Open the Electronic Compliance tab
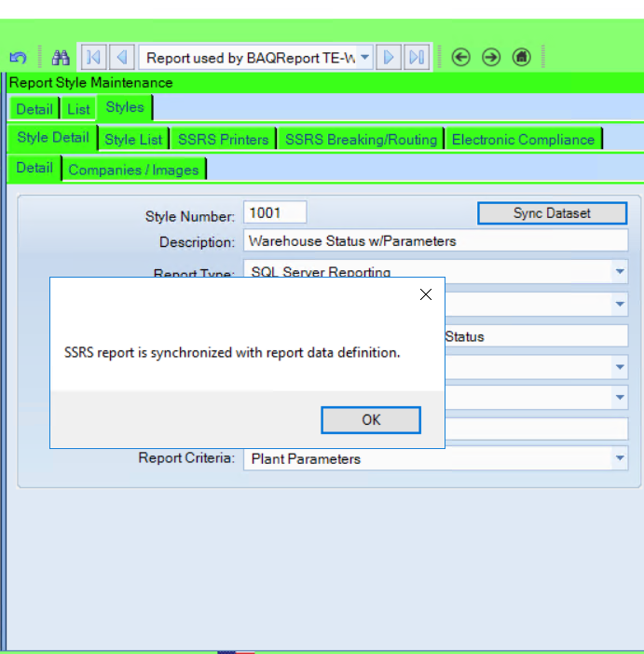Viewport: 644px width, 654px height. [523, 140]
